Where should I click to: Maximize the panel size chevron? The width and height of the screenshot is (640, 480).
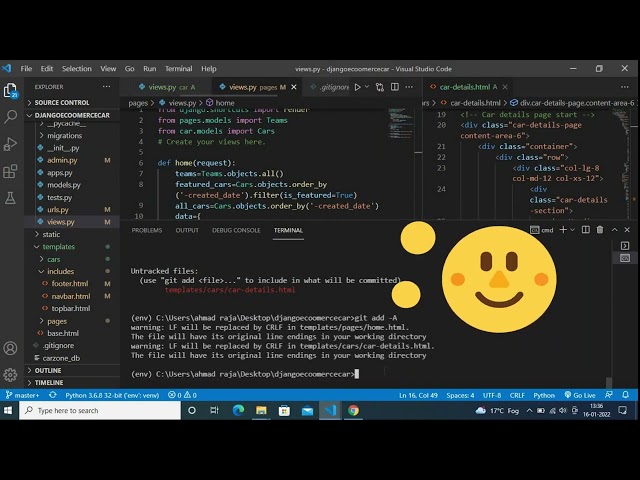click(x=614, y=230)
